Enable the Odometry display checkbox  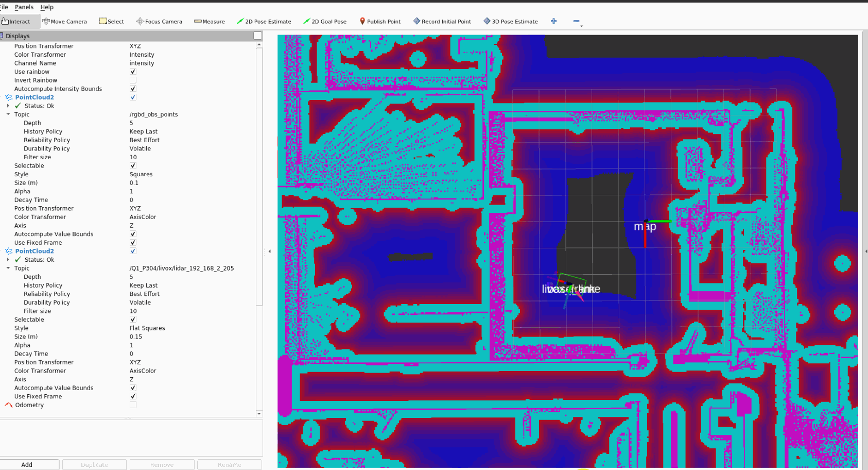click(133, 405)
